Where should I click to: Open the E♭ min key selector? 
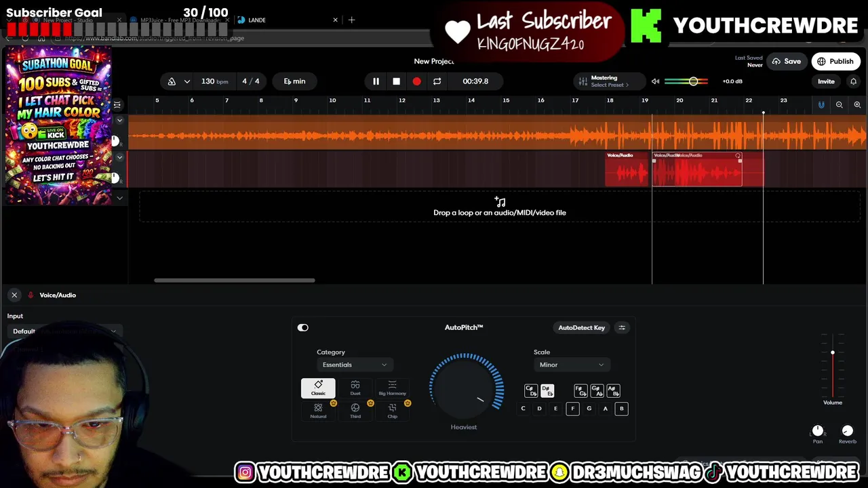294,81
